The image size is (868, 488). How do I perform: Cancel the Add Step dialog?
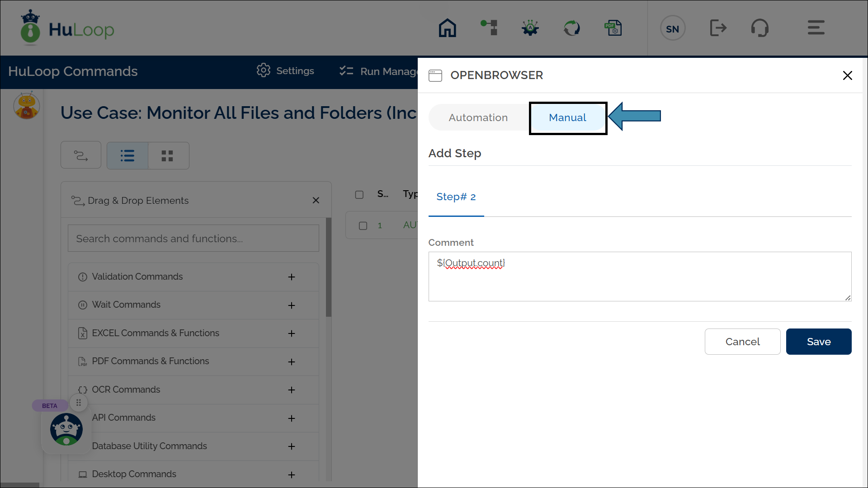(x=742, y=342)
